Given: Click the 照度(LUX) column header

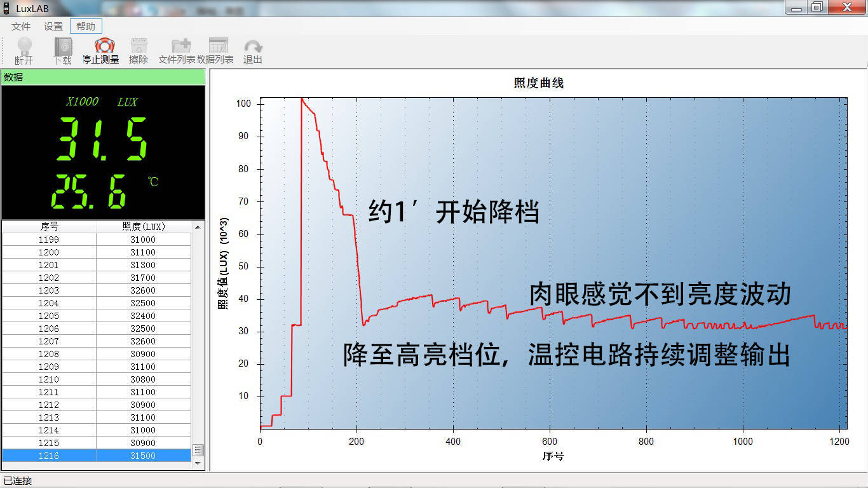Looking at the screenshot, I should (x=144, y=227).
